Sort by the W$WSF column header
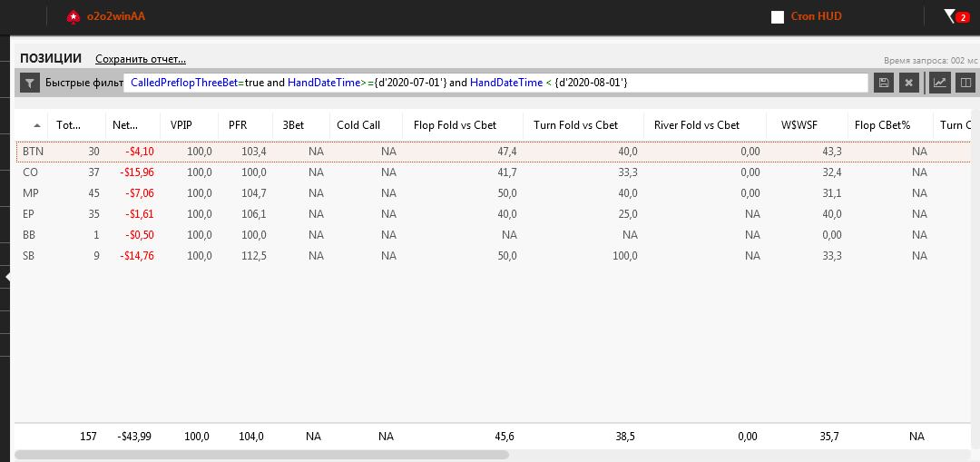 [x=807, y=125]
